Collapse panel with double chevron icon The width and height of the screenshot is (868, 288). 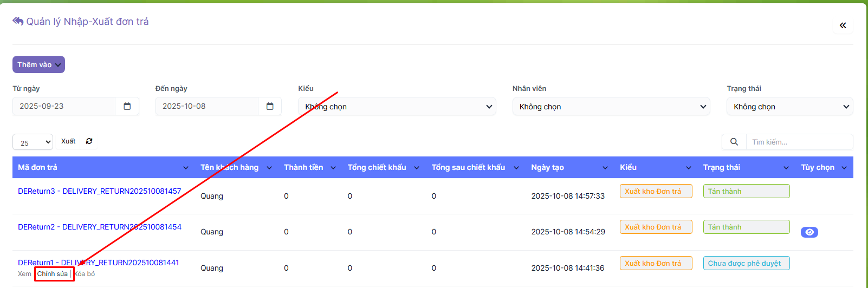pos(843,25)
